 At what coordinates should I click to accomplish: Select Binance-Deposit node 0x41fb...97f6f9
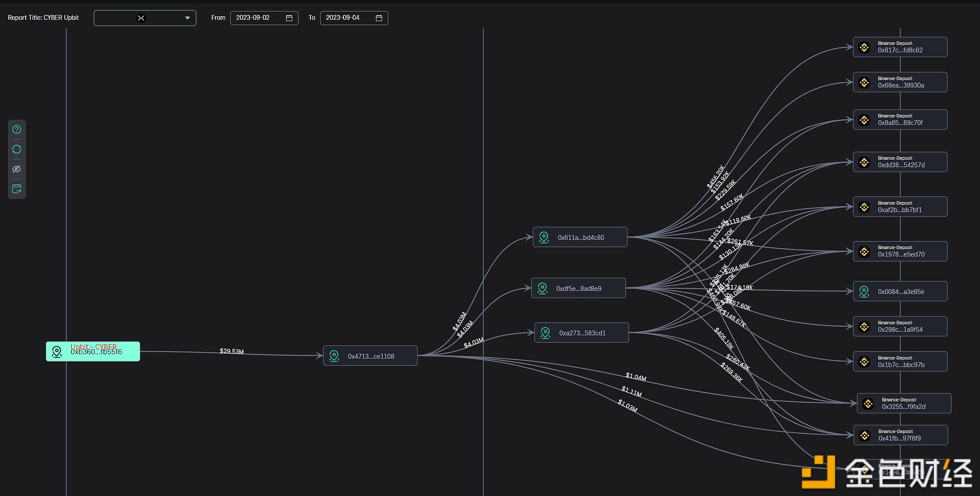[901, 435]
